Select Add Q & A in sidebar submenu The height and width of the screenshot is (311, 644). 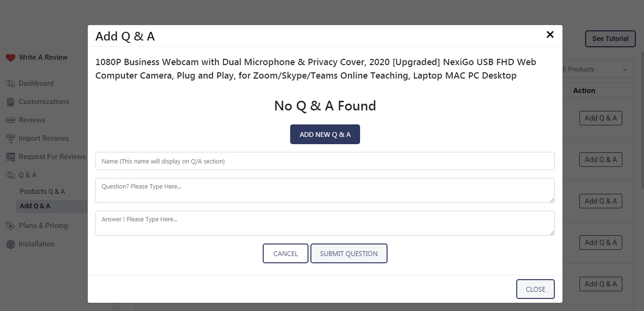point(35,206)
